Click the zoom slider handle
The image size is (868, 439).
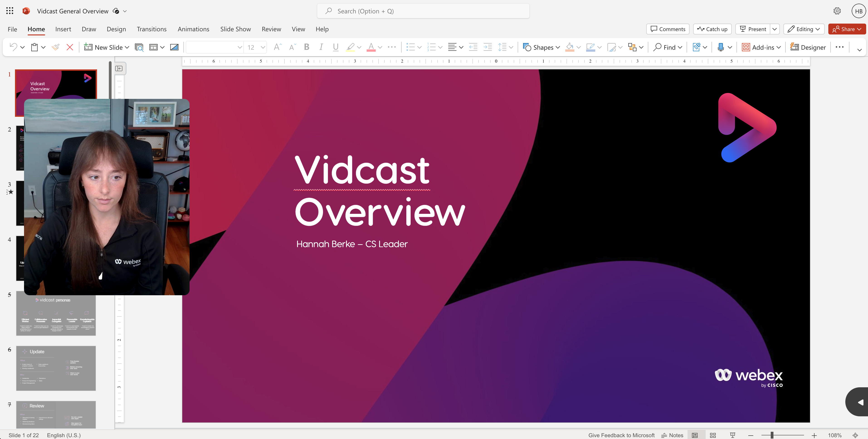pos(772,435)
